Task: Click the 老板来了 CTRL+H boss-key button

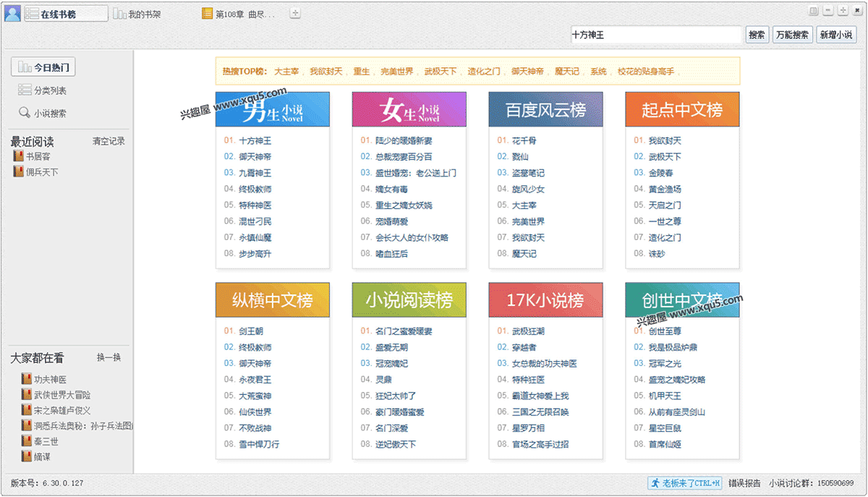Action: (684, 483)
